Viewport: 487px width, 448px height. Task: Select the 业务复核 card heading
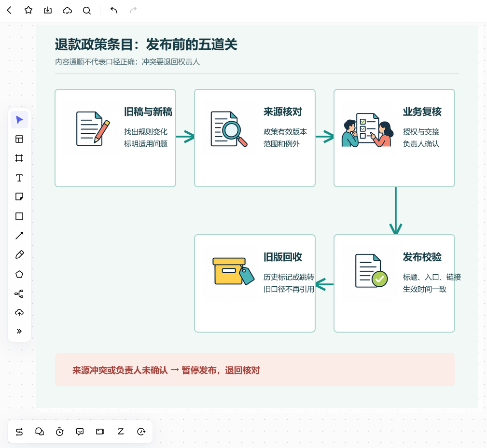(422, 112)
